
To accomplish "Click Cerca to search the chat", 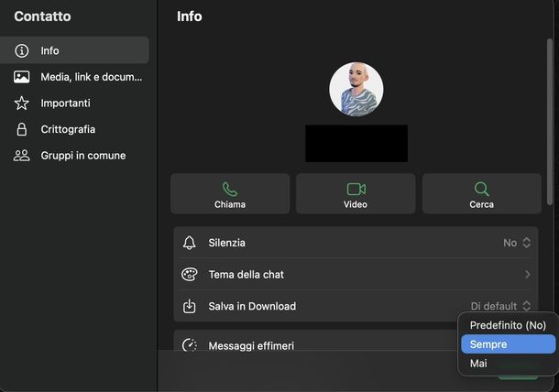I will 482,194.
